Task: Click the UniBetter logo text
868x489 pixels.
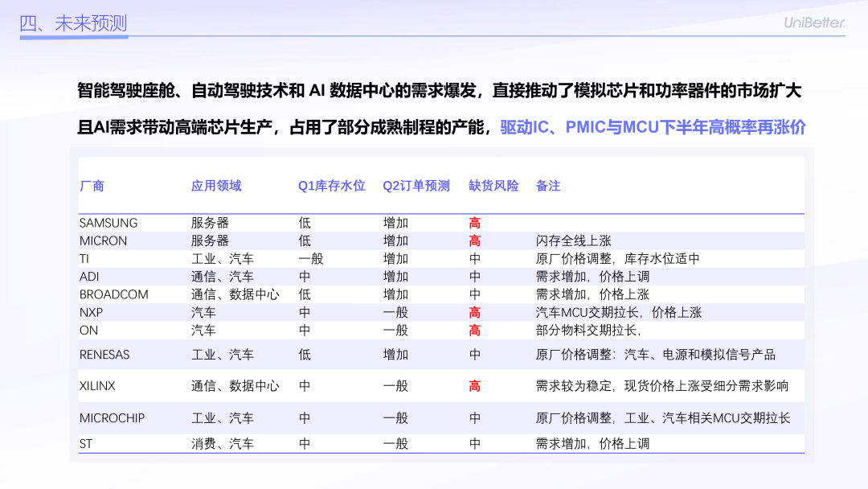Action: click(813, 23)
